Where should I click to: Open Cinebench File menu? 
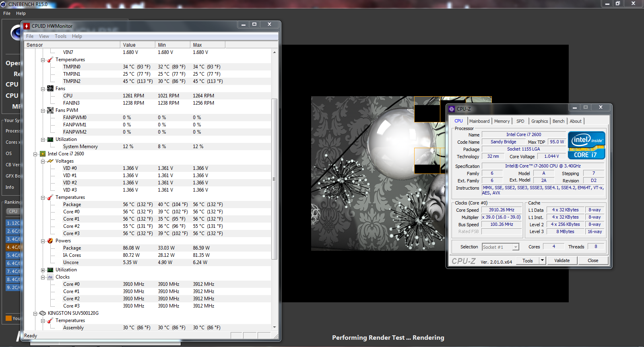point(7,13)
